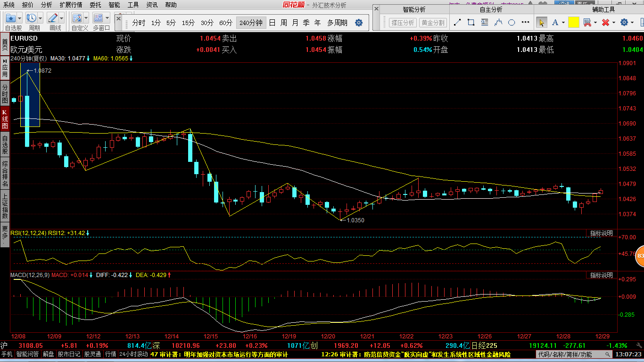Switch chart to 周 weekly period

click(284, 23)
